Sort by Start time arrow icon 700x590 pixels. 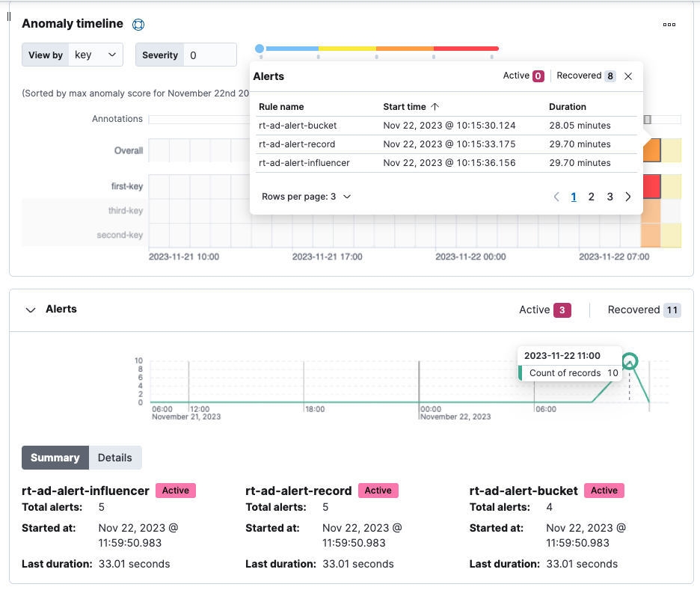(x=435, y=107)
